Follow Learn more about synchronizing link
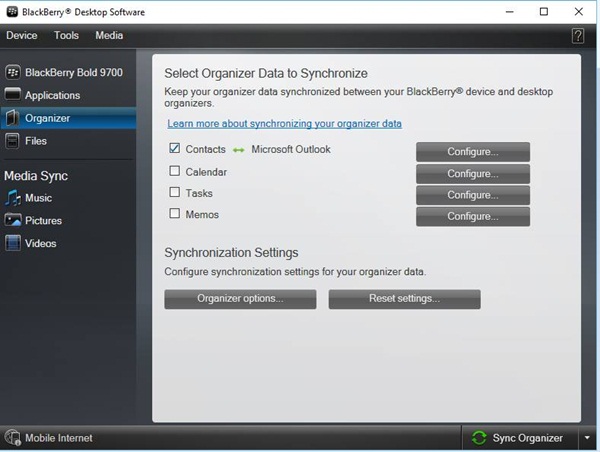 tap(284, 124)
